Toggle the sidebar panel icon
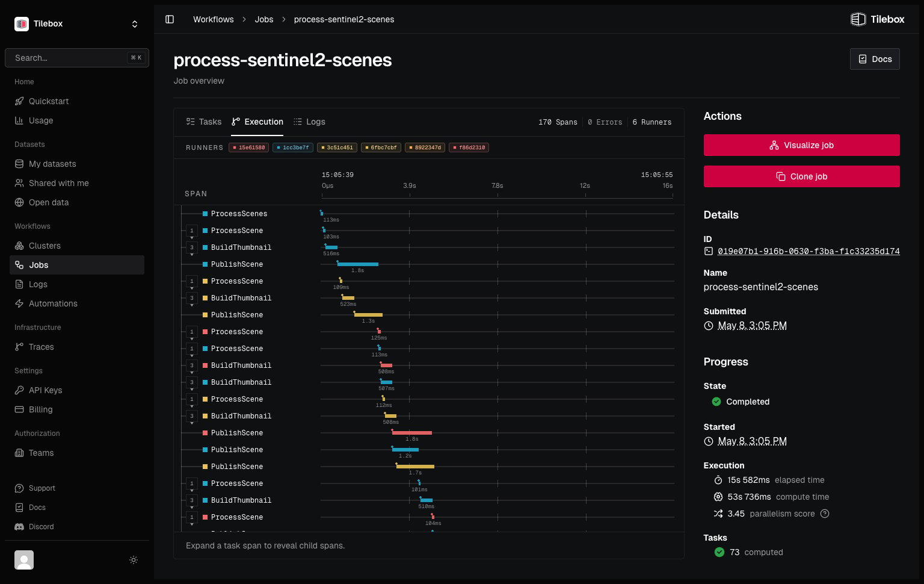This screenshot has width=924, height=584. 170,19
